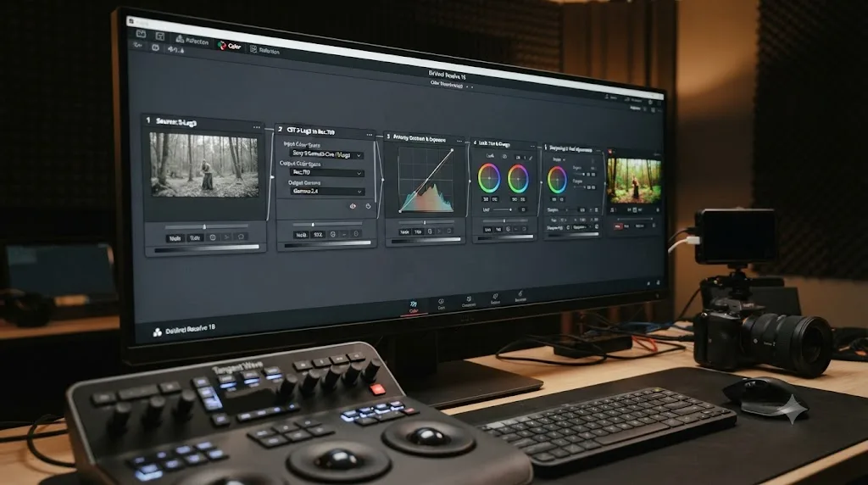Click the second button under the curves node slider
The width and height of the screenshot is (868, 485).
(419, 231)
